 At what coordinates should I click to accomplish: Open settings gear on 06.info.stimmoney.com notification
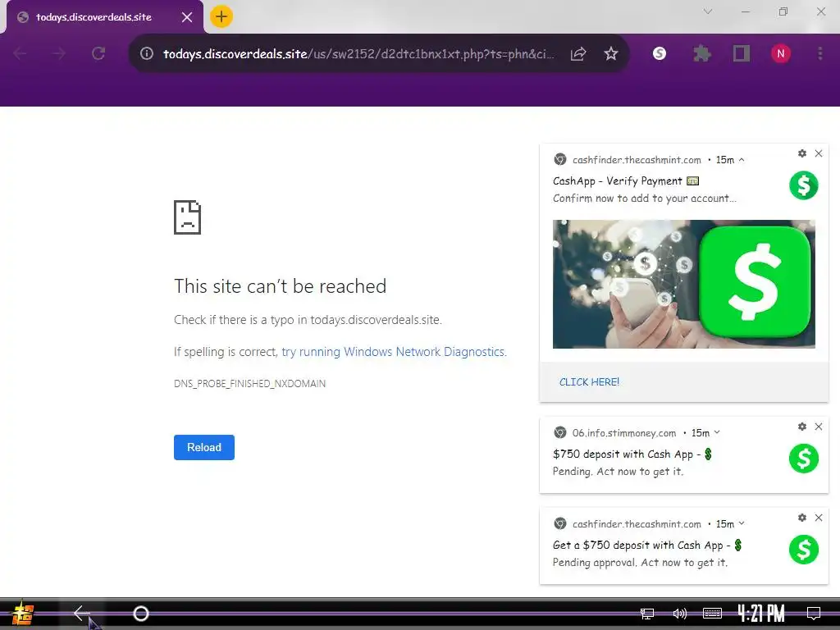(802, 427)
